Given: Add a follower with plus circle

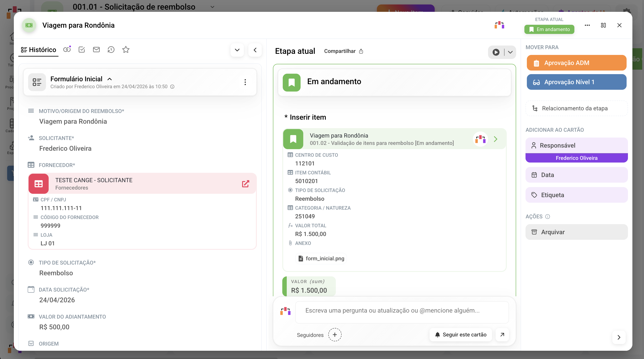Looking at the screenshot, I should tap(335, 335).
